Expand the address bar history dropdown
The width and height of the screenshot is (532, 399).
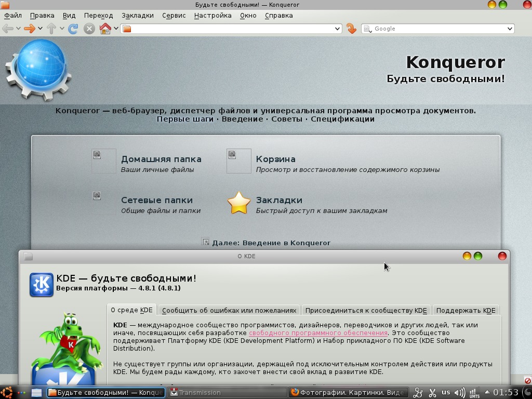(337, 29)
